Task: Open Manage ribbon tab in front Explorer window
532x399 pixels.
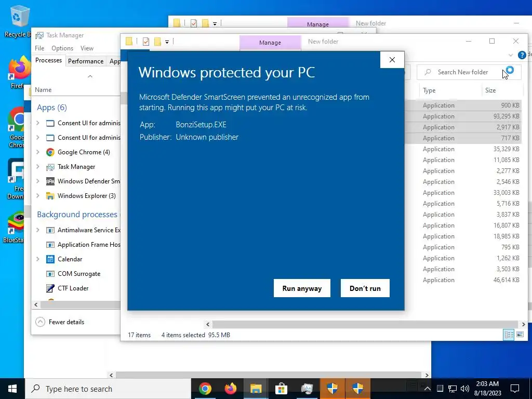Action: (x=270, y=43)
